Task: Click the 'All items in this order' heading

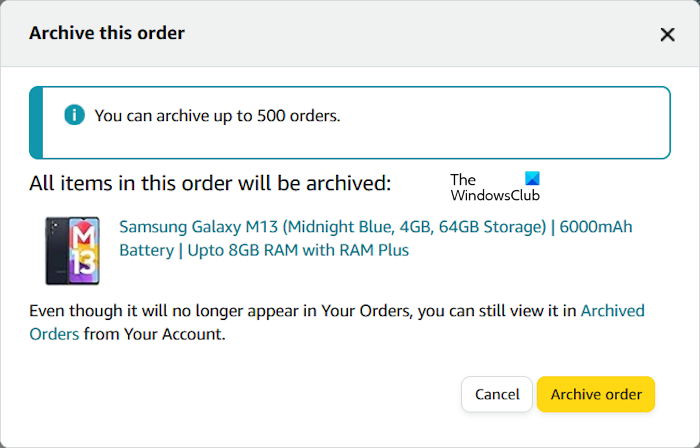Action: (210, 184)
